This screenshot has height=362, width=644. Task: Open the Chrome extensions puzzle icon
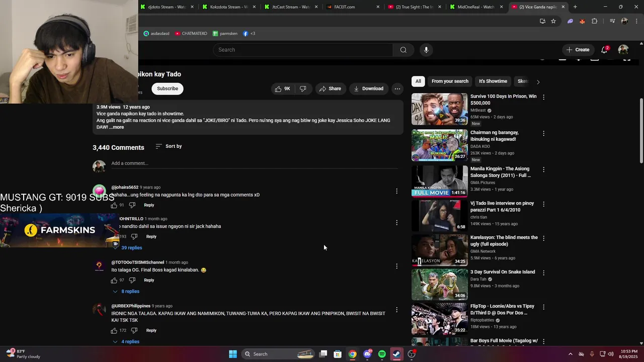coord(595,21)
